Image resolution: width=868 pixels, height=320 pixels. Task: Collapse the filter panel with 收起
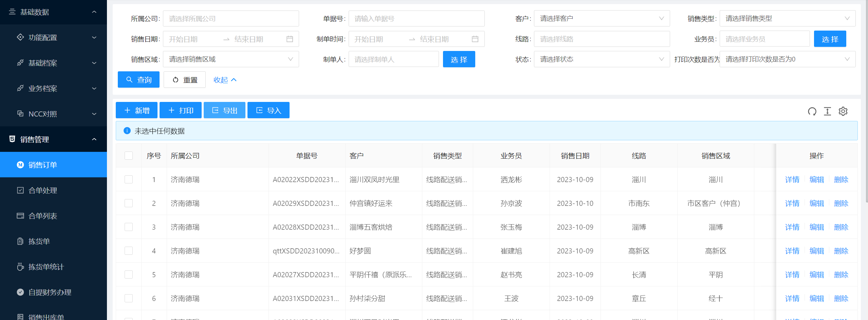225,80
